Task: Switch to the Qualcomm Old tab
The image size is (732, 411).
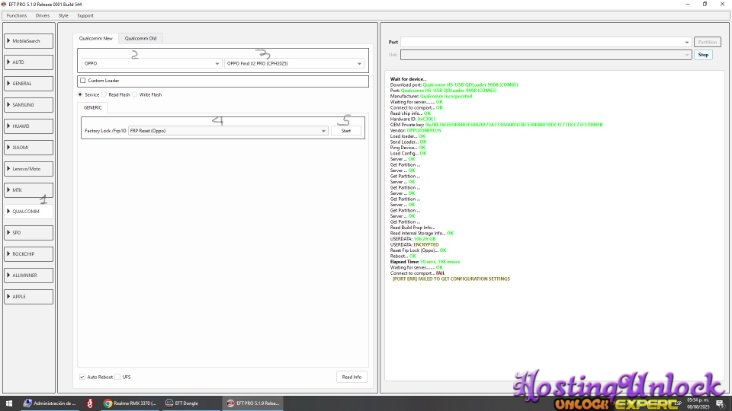Action: [x=141, y=38]
